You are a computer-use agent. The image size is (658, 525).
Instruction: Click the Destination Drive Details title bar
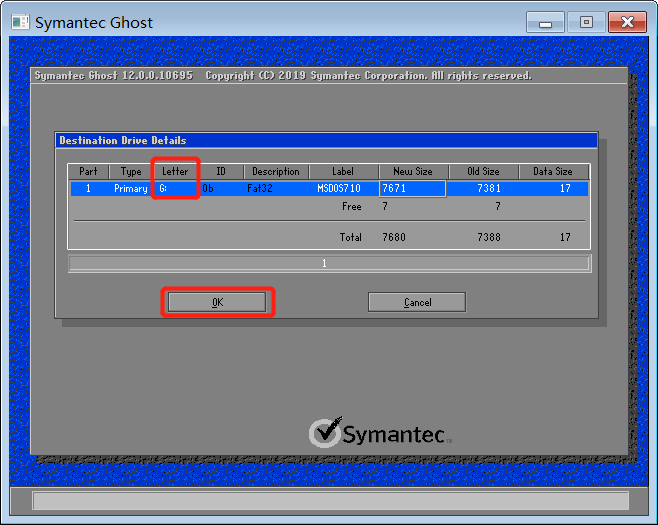(x=326, y=140)
